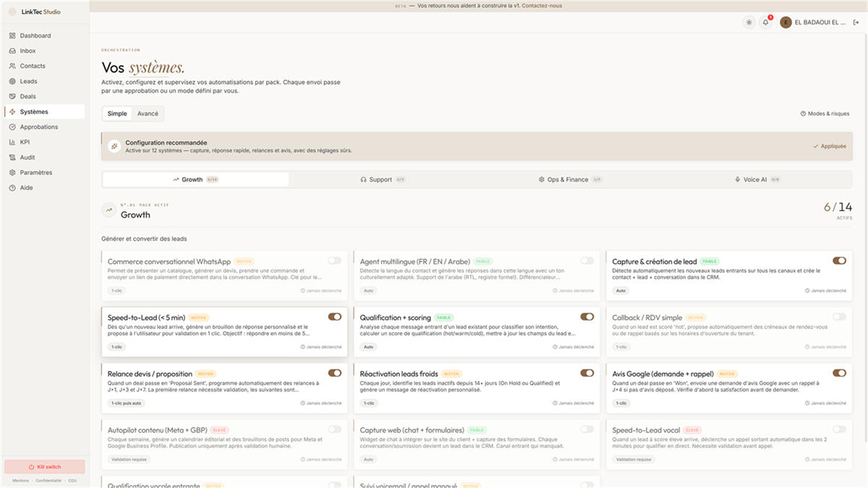Click the user avatar circle
This screenshot has height=488, width=868.
click(786, 22)
